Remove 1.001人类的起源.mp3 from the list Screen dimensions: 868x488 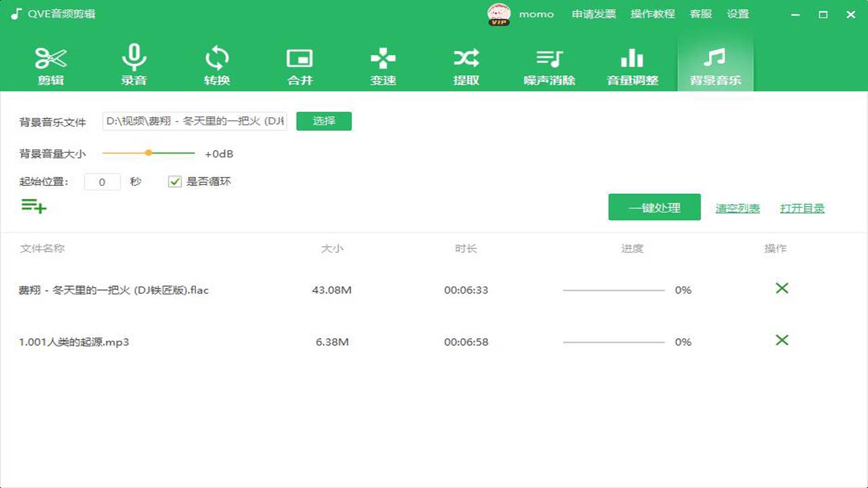tap(781, 340)
